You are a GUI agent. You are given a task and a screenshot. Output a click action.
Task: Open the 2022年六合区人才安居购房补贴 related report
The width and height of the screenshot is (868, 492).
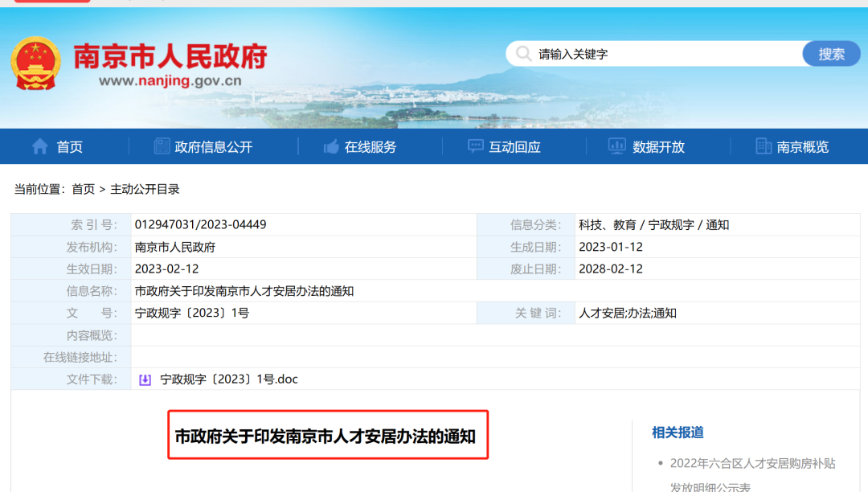(752, 464)
